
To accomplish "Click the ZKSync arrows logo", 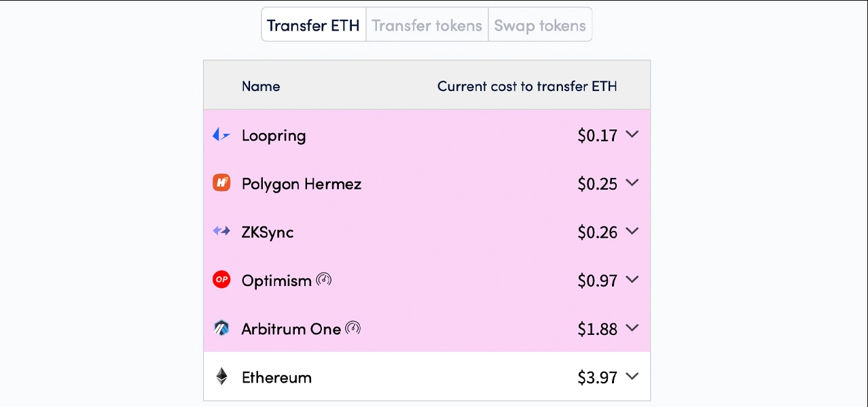I will (221, 231).
